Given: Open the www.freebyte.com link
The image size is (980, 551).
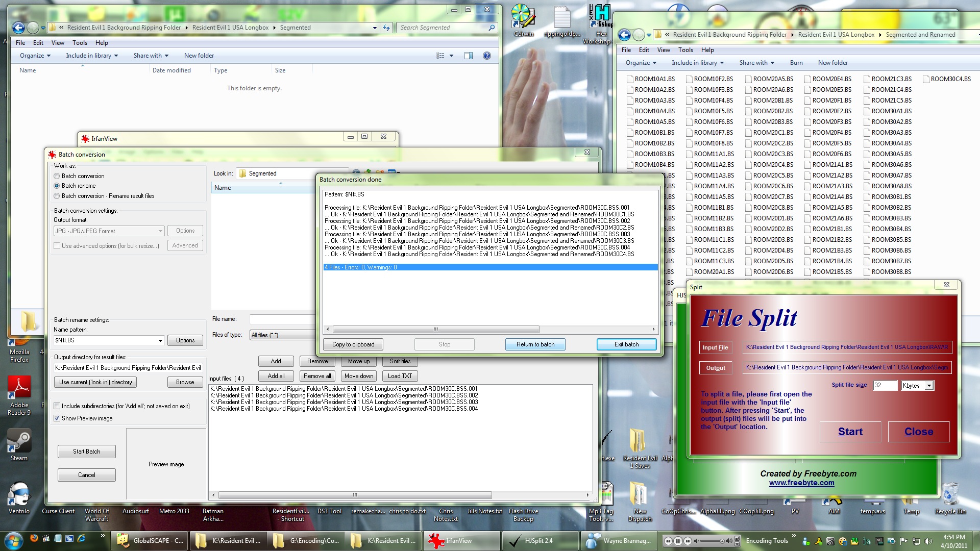Looking at the screenshot, I should (x=801, y=483).
